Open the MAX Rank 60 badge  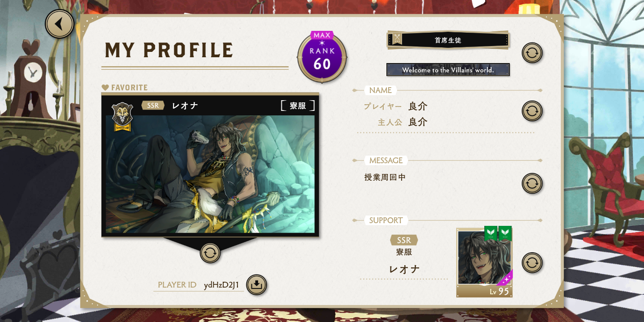pyautogui.click(x=322, y=57)
